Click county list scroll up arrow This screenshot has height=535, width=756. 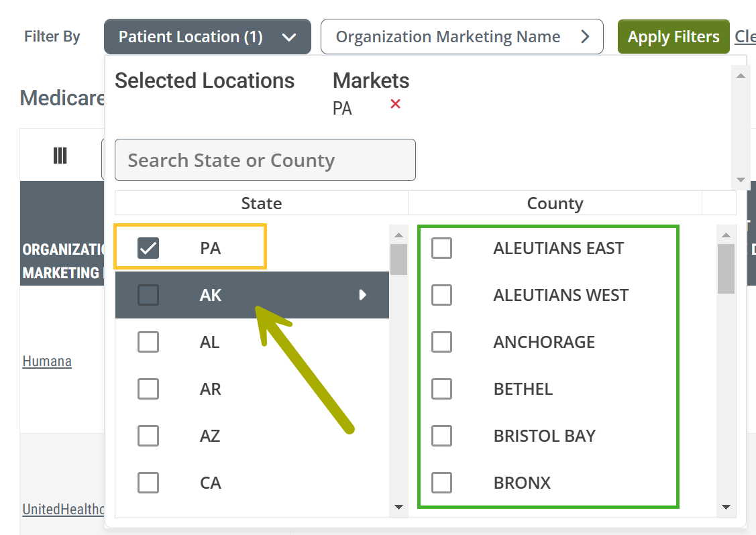(x=726, y=235)
